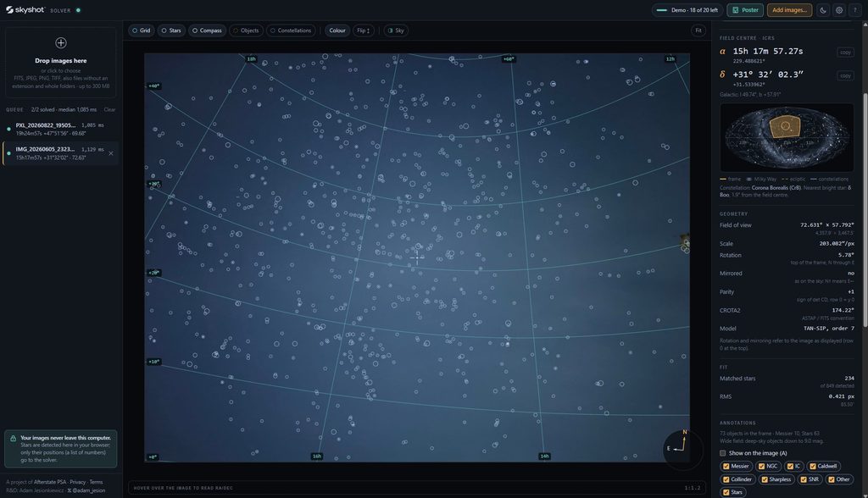This screenshot has width=868, height=498.
Task: Click the +60° grid label at top
Action: pos(509,58)
